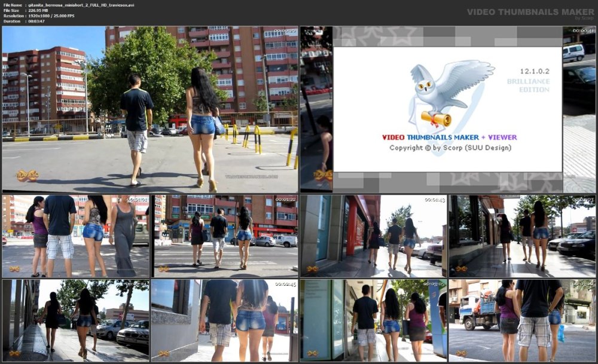
Task: Pick the thumbnail at 00:03:05
Action: 373,320
